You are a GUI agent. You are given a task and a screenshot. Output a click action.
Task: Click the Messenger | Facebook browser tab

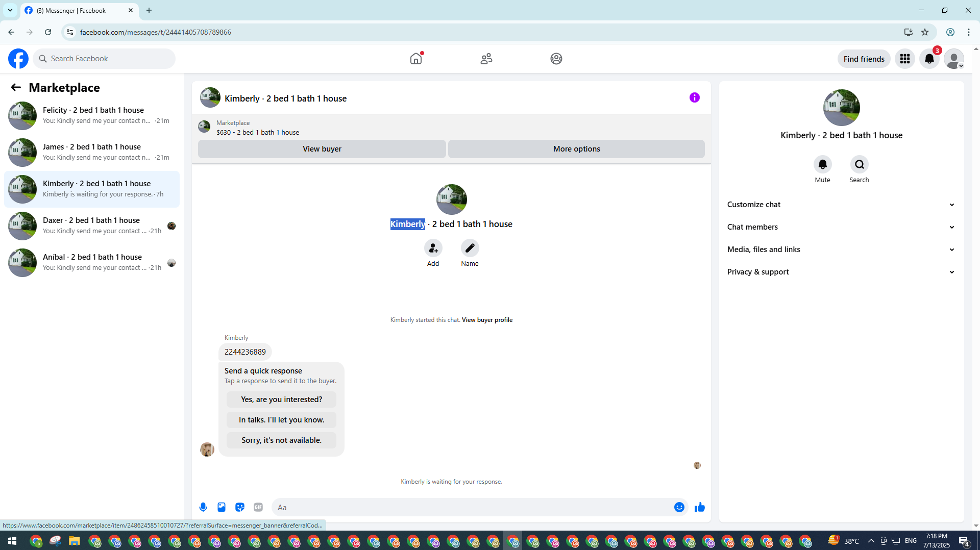79,10
